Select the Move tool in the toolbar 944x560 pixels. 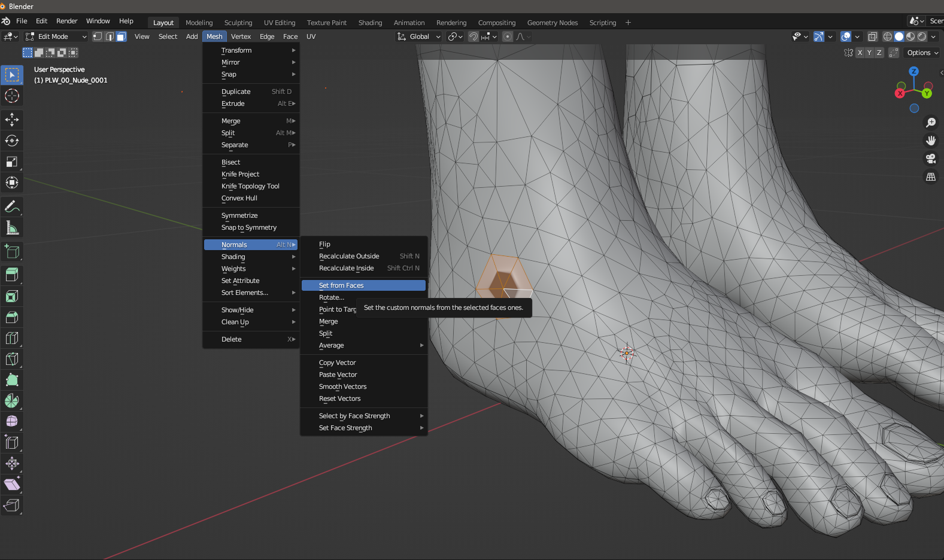(x=12, y=120)
